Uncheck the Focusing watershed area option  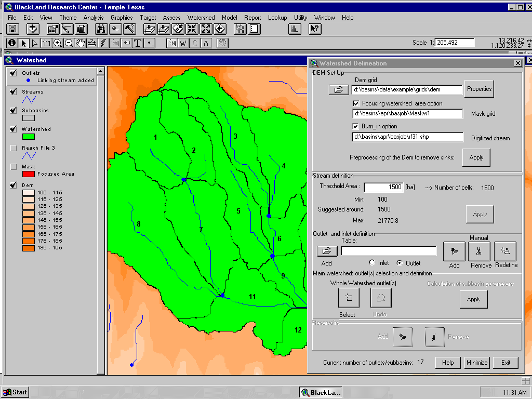tap(356, 103)
